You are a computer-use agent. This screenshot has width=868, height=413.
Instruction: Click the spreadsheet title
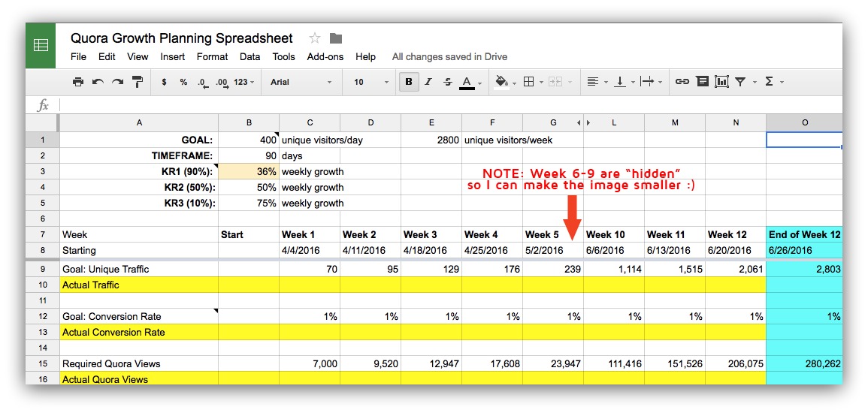click(182, 38)
